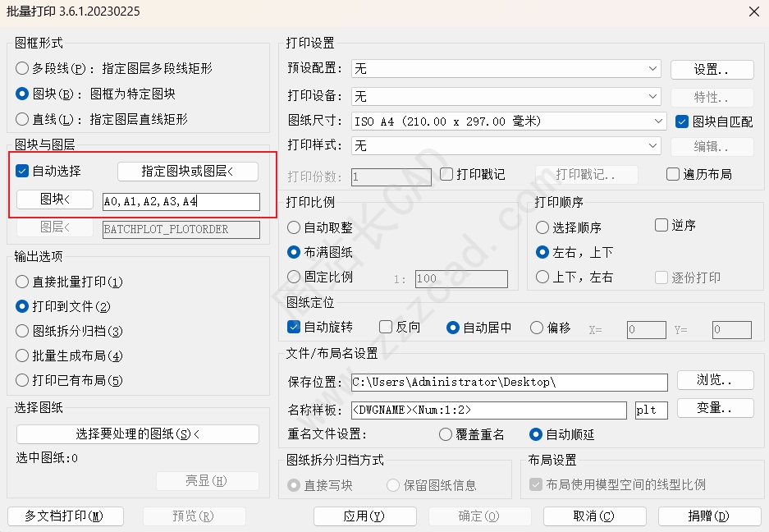Select 覆盖重名 rename option
This screenshot has height=532, width=769.
click(446, 434)
